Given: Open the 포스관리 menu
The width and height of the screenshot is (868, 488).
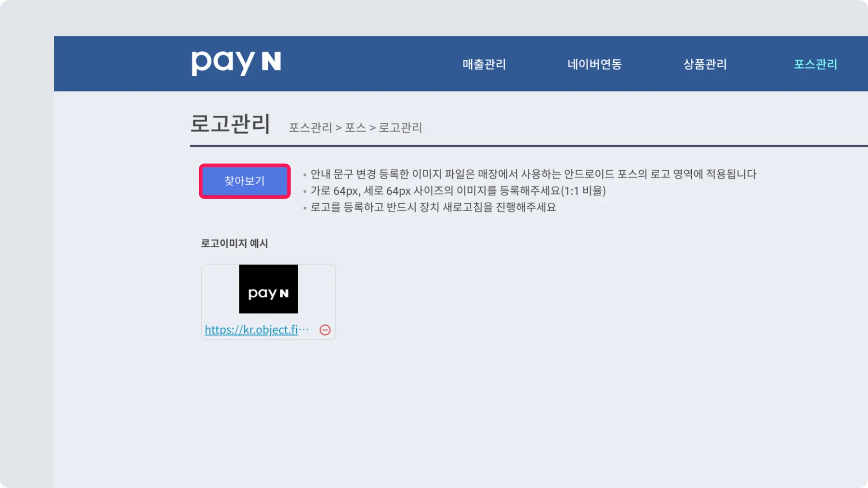Looking at the screenshot, I should (x=815, y=64).
